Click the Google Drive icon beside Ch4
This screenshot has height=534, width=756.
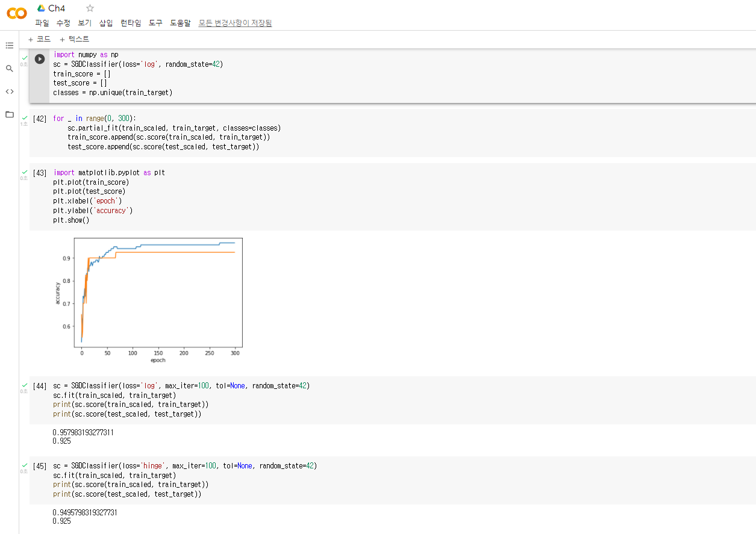click(x=41, y=8)
